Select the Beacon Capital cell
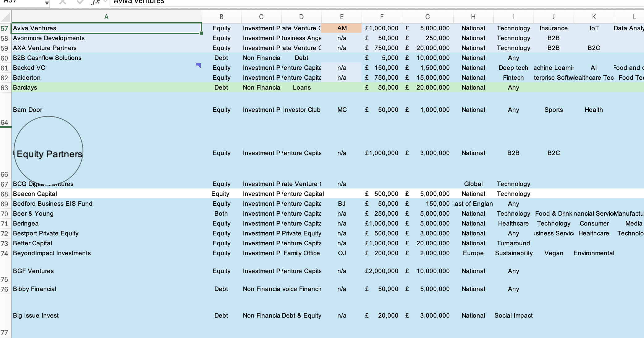The height and width of the screenshot is (338, 644). coord(106,194)
